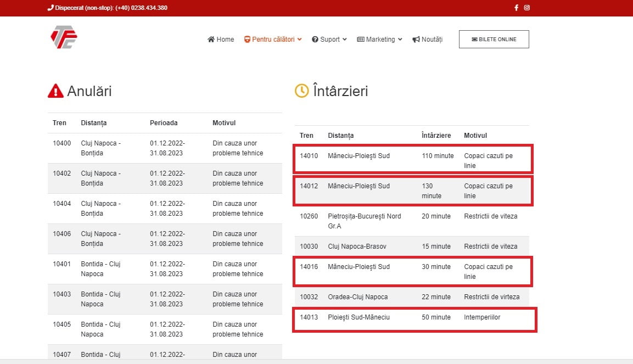Click the 20 minute delay value
The image size is (633, 364).
[x=436, y=216]
